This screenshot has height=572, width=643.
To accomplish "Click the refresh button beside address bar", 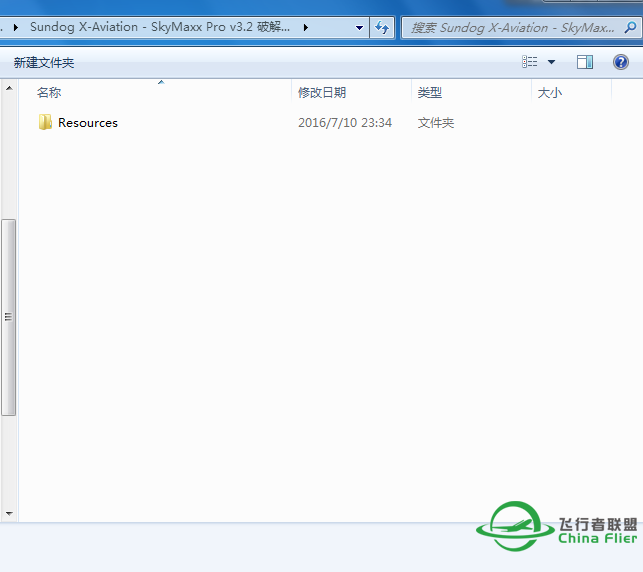I will pyautogui.click(x=382, y=27).
